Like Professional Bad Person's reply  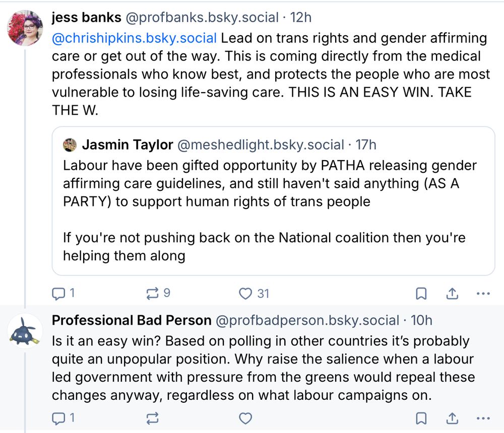coord(245,418)
